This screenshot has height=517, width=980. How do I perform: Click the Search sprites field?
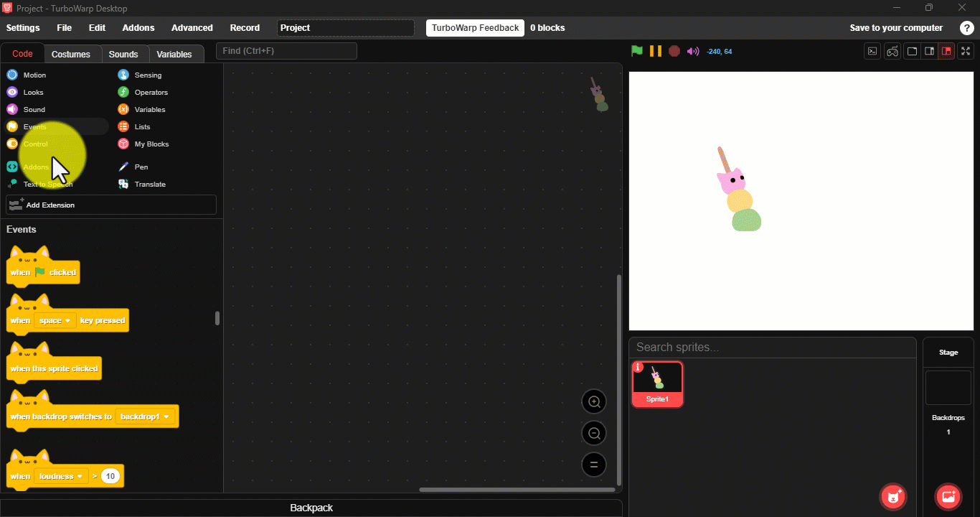click(773, 348)
